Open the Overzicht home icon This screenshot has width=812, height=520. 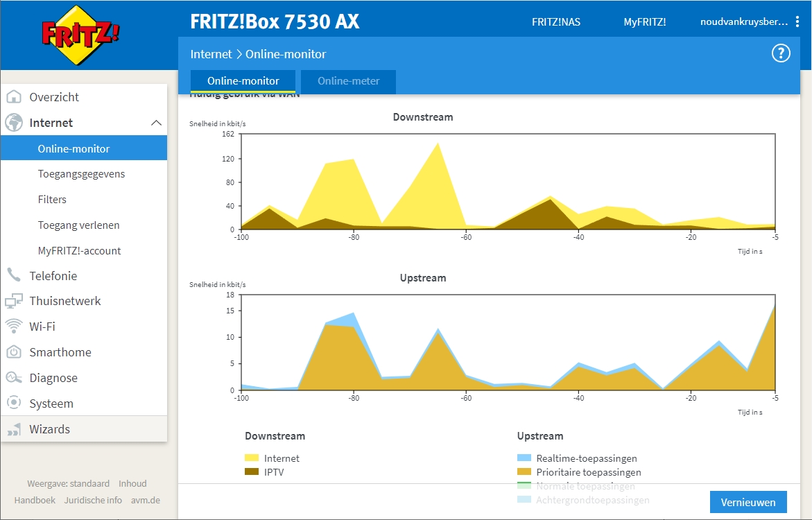click(x=14, y=97)
